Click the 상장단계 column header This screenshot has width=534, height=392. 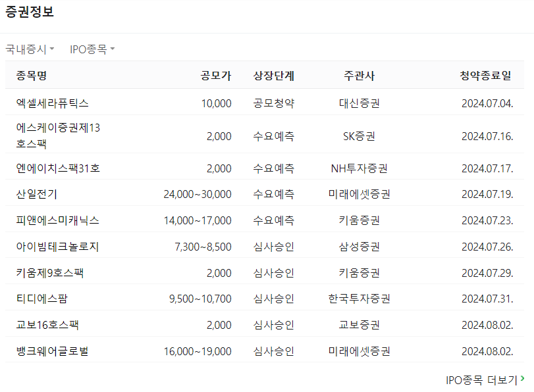[273, 76]
